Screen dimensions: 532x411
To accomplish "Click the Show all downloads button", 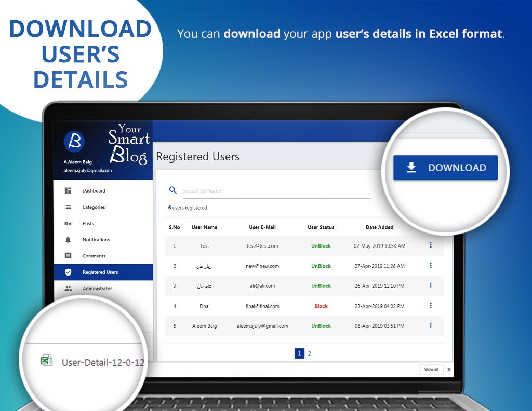I will coord(431,369).
